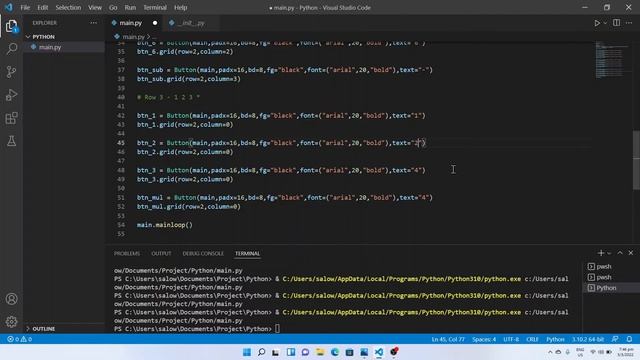Open the Source Control view

(11, 72)
